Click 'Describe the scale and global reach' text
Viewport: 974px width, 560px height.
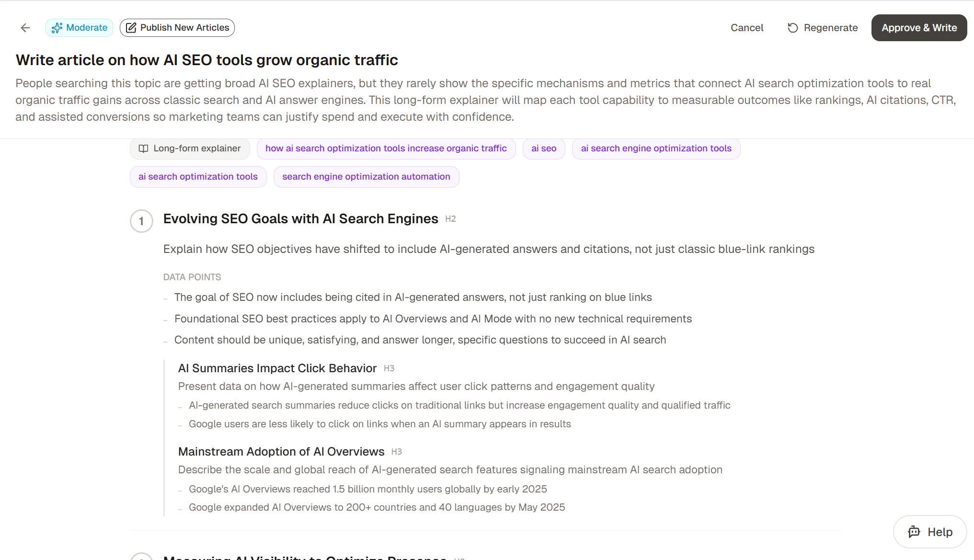[450, 470]
